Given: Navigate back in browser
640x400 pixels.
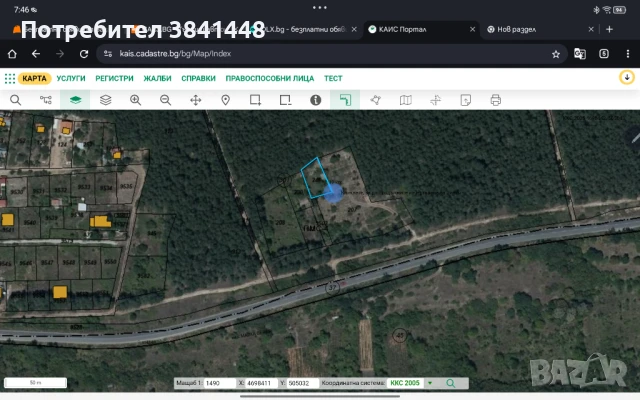Looking at the screenshot, I should (x=36, y=54).
